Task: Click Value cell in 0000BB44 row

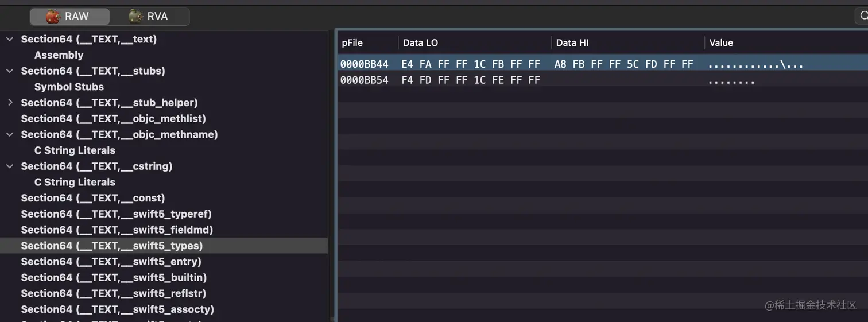Action: (755, 64)
